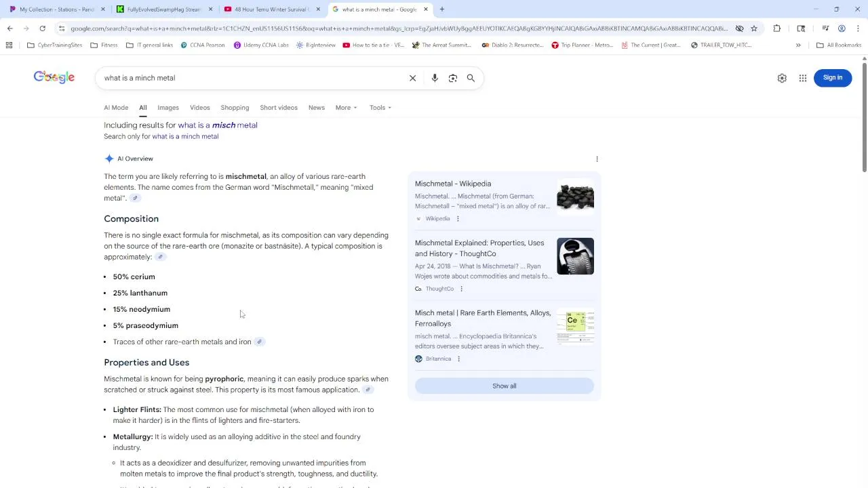
Task: Open Misch metal Rare Earth Elements Britannica link
Action: tap(483, 319)
